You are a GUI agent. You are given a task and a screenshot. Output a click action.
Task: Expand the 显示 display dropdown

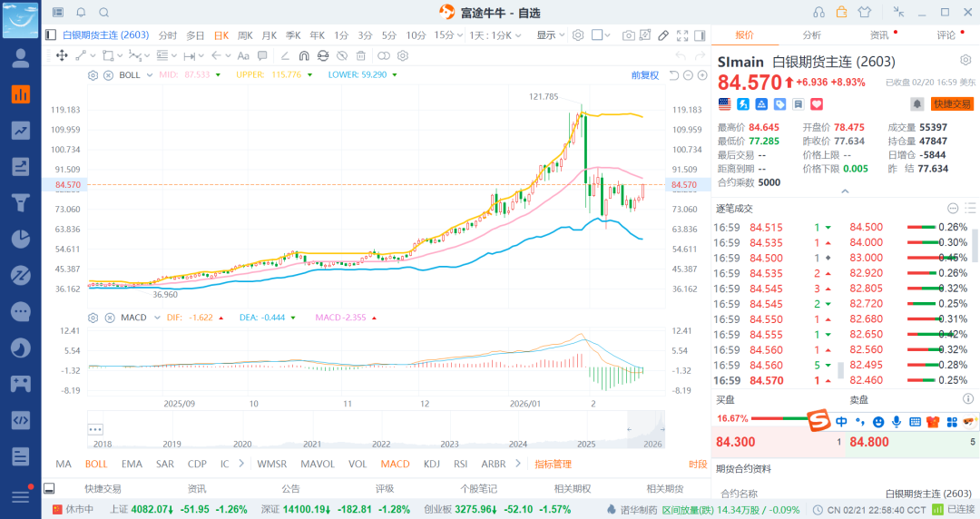click(550, 35)
